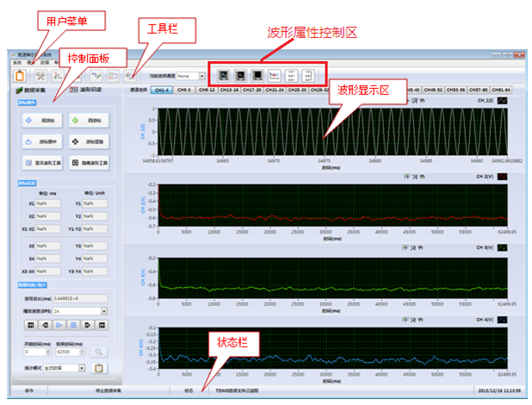Click the magnifier search button near time range

click(x=99, y=352)
